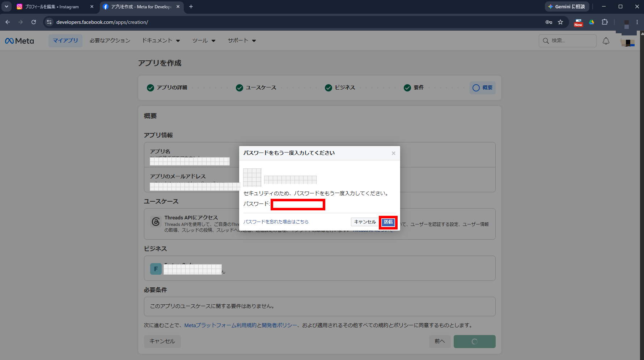
Task: Click the green check beside ビジネス
Action: [329, 88]
